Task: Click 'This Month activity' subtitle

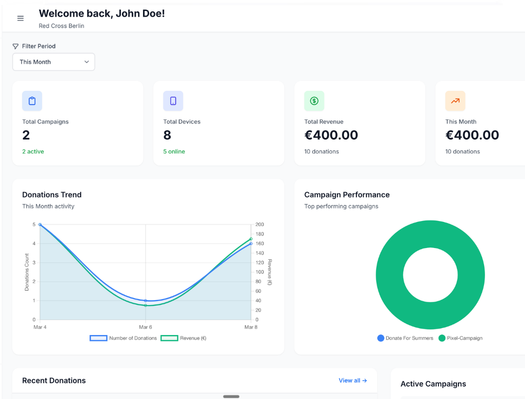Action: pyautogui.click(x=48, y=206)
